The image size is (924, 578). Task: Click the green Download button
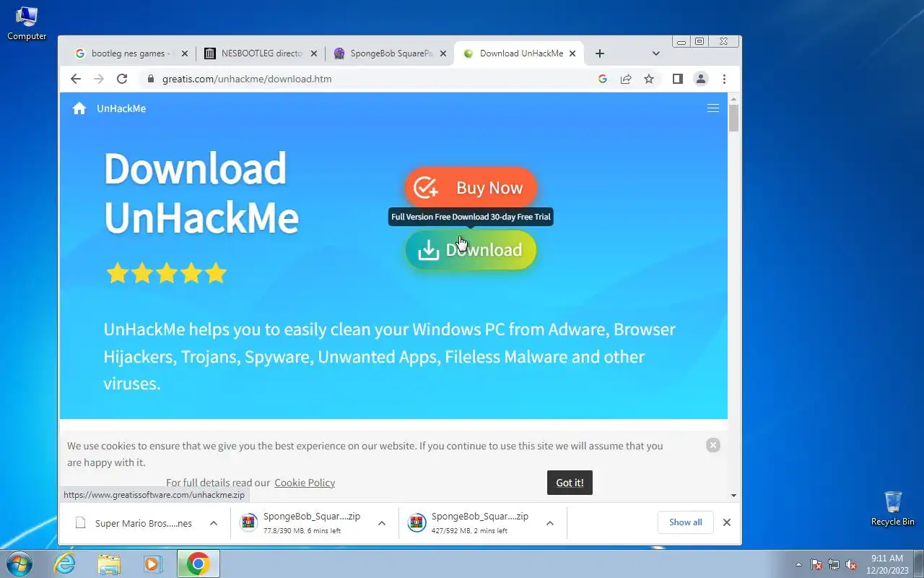click(471, 250)
